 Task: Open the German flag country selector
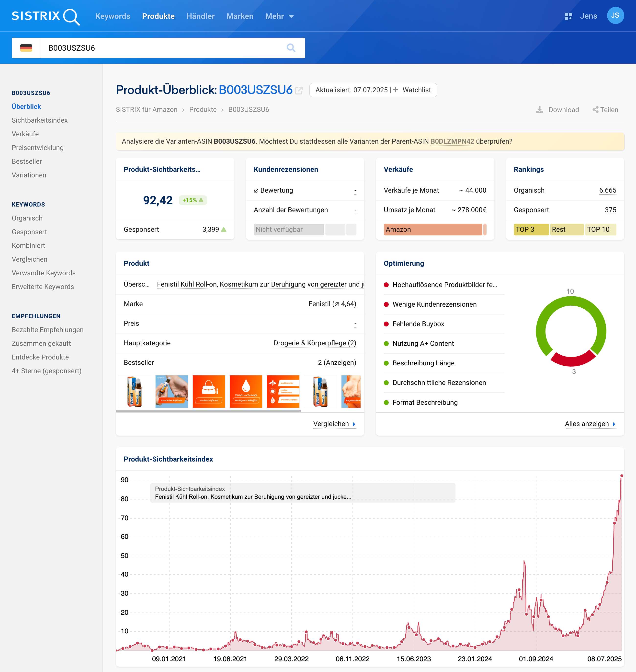coord(26,48)
